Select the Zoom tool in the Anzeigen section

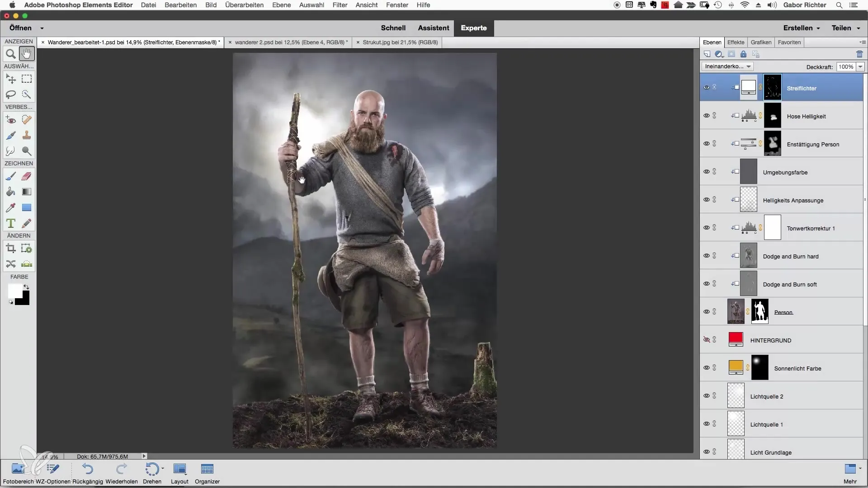point(11,54)
